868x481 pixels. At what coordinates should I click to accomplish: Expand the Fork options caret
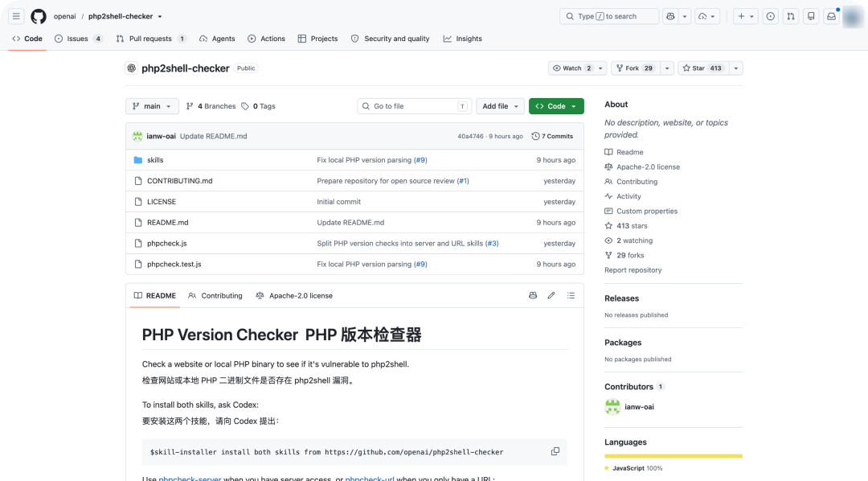point(667,68)
